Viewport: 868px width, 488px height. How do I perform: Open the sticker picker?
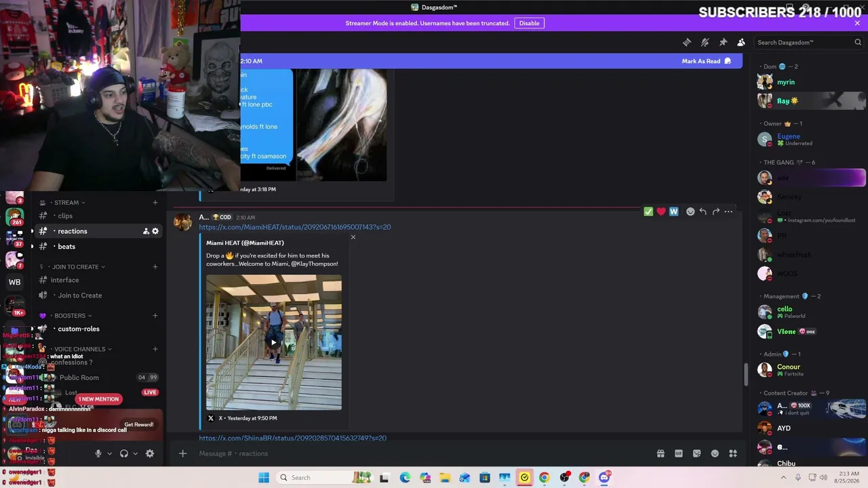pyautogui.click(x=696, y=453)
